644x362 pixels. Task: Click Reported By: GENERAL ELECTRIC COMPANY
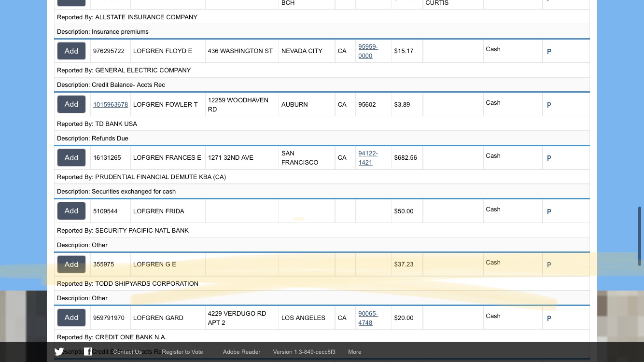(x=124, y=70)
